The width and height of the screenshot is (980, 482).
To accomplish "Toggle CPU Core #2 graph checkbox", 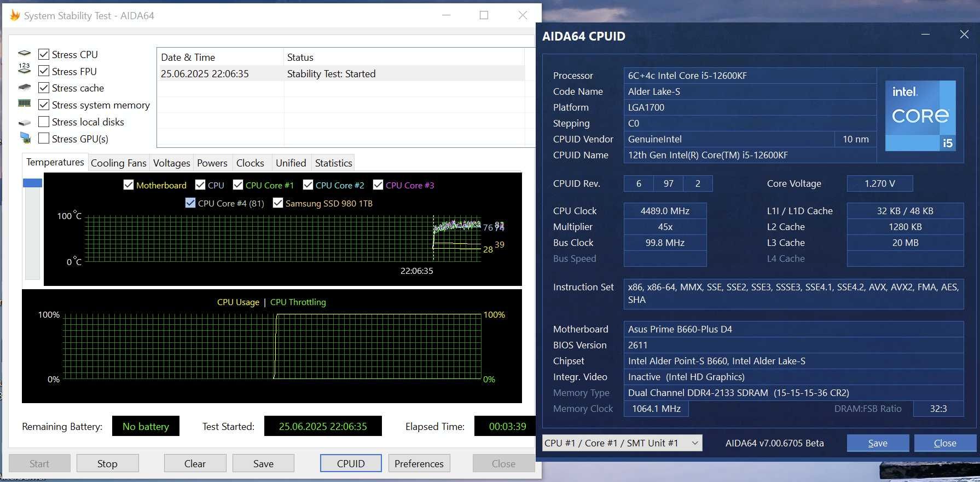I will click(308, 185).
